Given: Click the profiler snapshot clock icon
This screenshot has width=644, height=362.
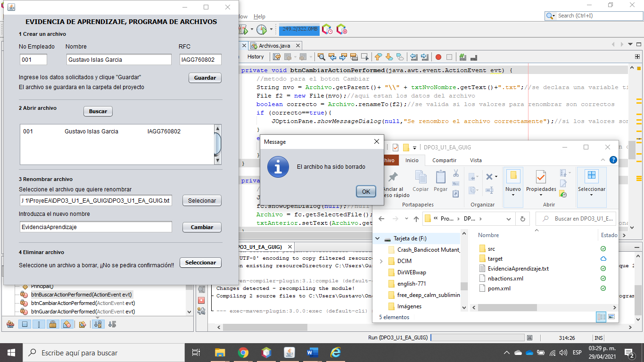Looking at the screenshot, I should pyautogui.click(x=327, y=29).
